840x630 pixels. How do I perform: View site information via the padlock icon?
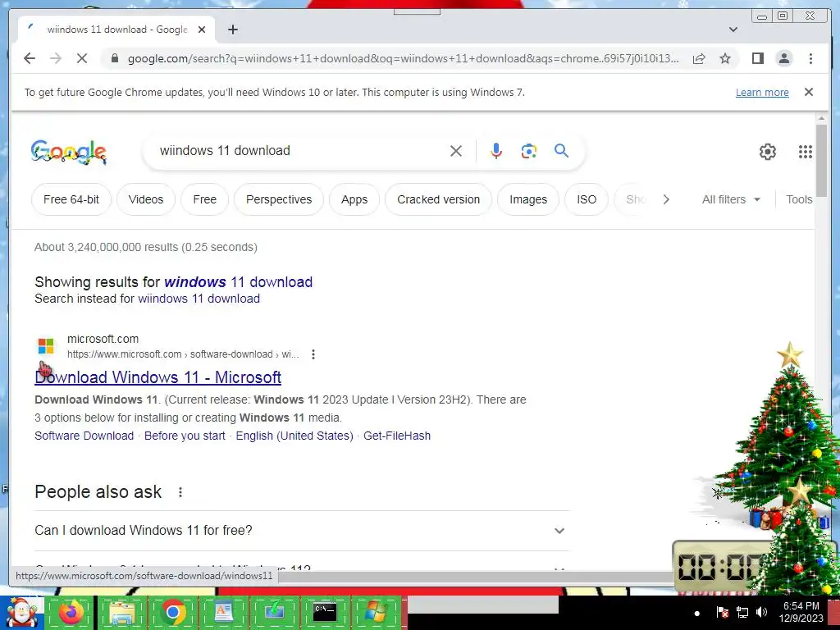[114, 58]
